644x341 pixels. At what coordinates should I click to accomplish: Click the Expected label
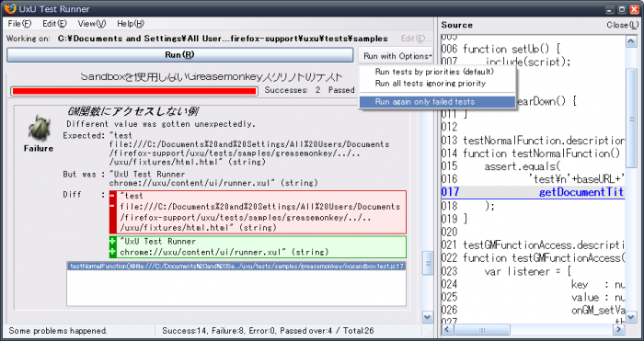(85, 135)
